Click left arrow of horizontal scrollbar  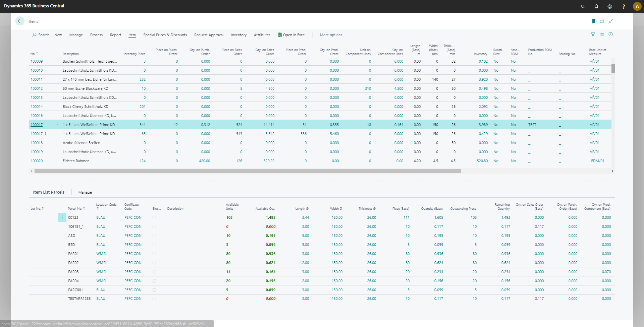[32, 171]
